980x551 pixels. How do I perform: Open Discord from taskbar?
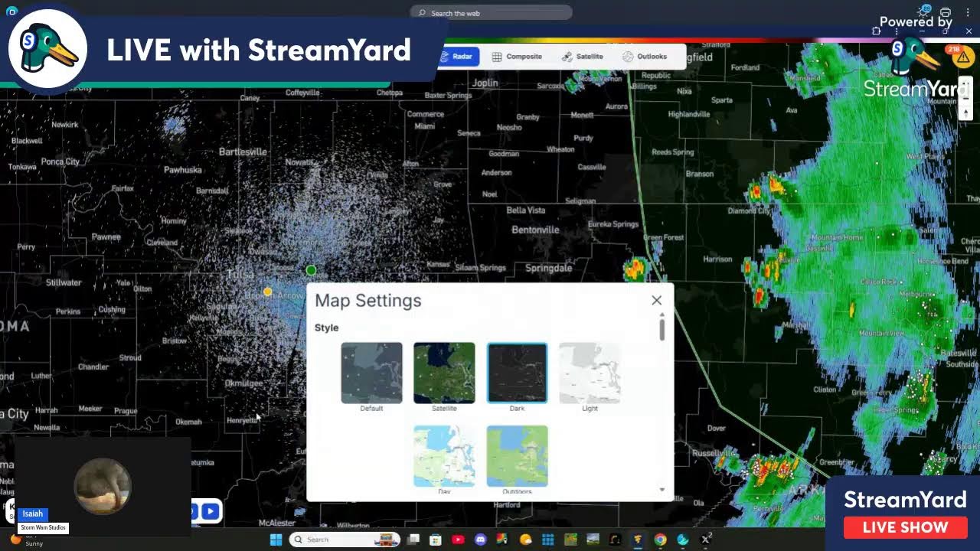(x=480, y=540)
